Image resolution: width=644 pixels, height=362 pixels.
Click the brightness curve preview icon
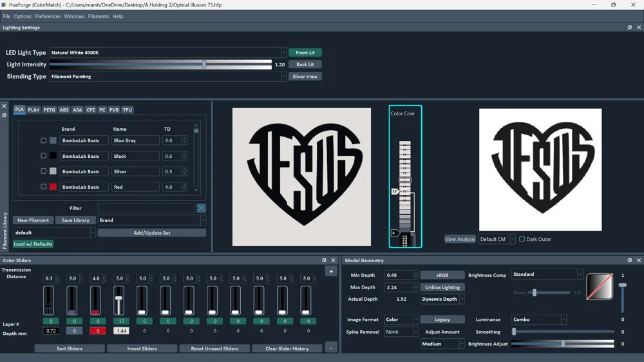600,287
